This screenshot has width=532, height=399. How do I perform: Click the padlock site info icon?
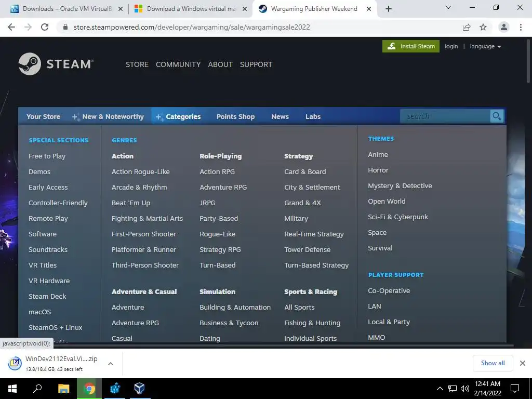click(x=65, y=27)
